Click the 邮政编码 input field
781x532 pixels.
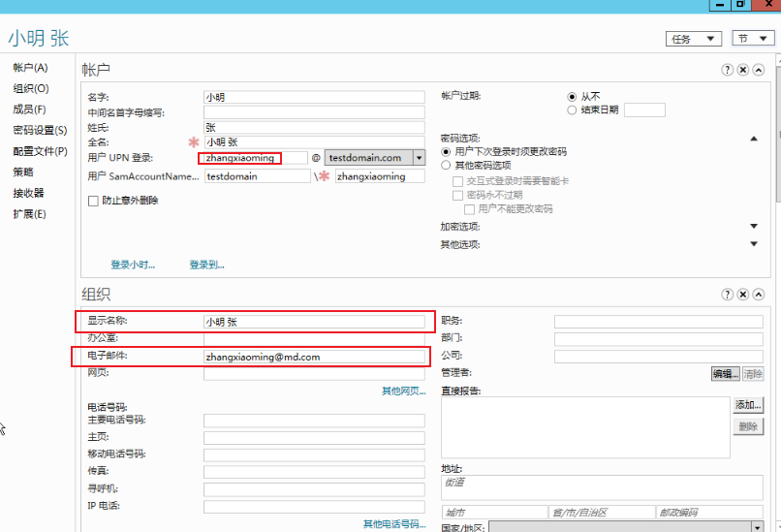(x=709, y=512)
